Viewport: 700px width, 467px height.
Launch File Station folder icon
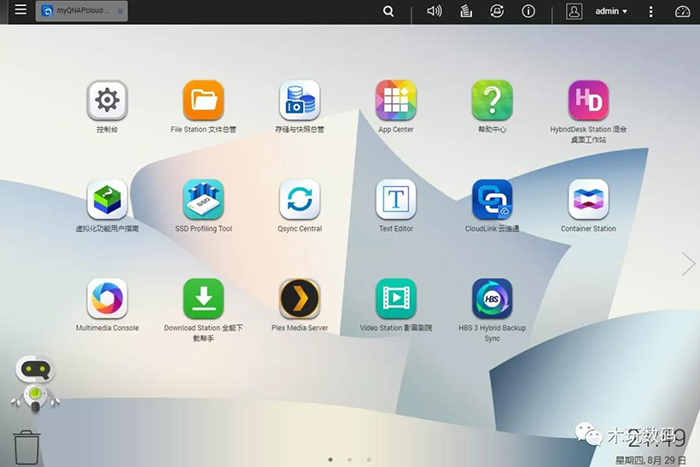pyautogui.click(x=204, y=100)
